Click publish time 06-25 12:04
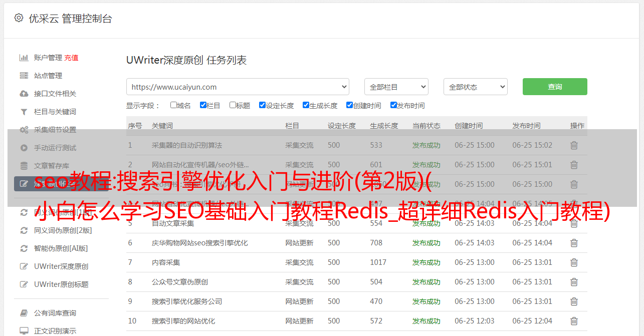644x336 pixels. [x=532, y=321]
